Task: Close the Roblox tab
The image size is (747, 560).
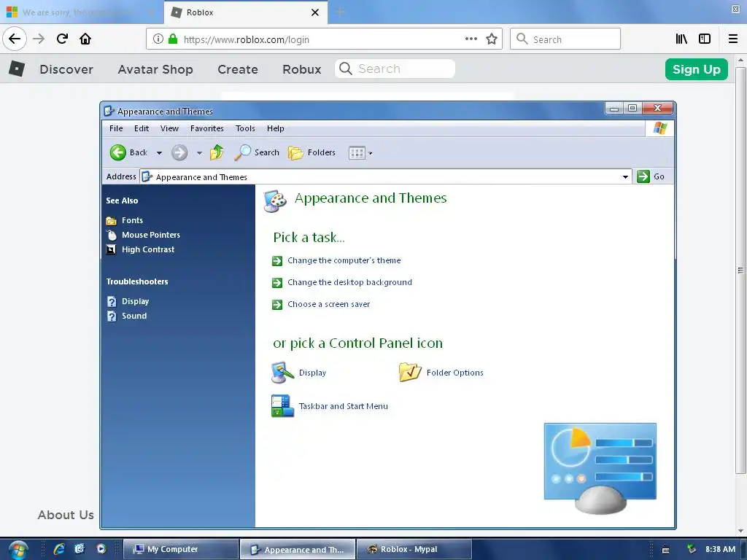Action: (x=315, y=12)
